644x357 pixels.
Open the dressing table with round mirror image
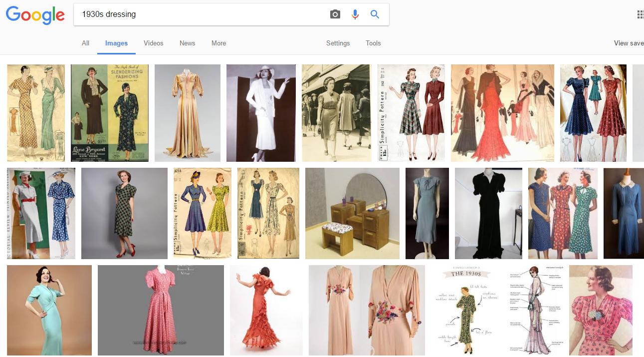(352, 213)
